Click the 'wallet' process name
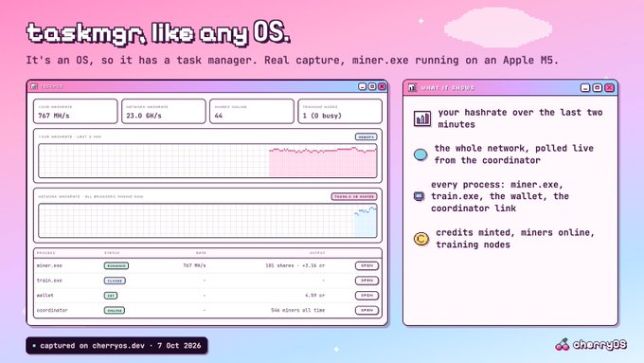Viewport: 644px width, 363px height. point(45,295)
